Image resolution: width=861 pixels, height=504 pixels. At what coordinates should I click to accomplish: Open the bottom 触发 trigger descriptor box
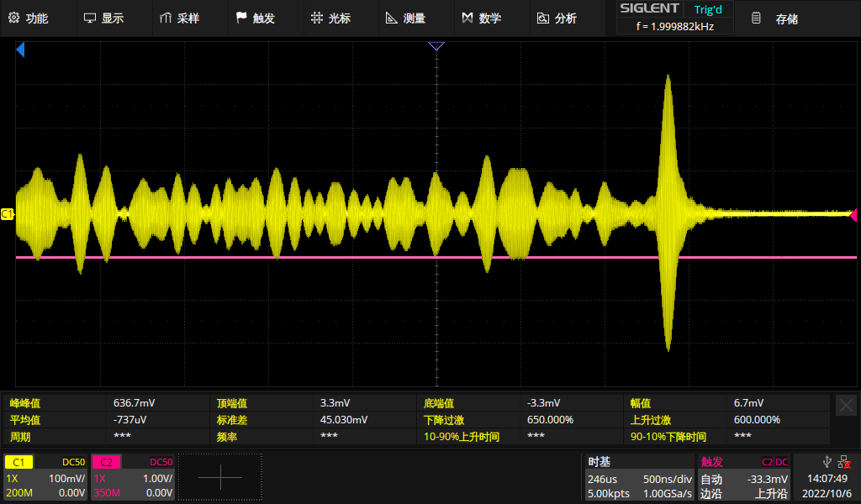point(745,477)
